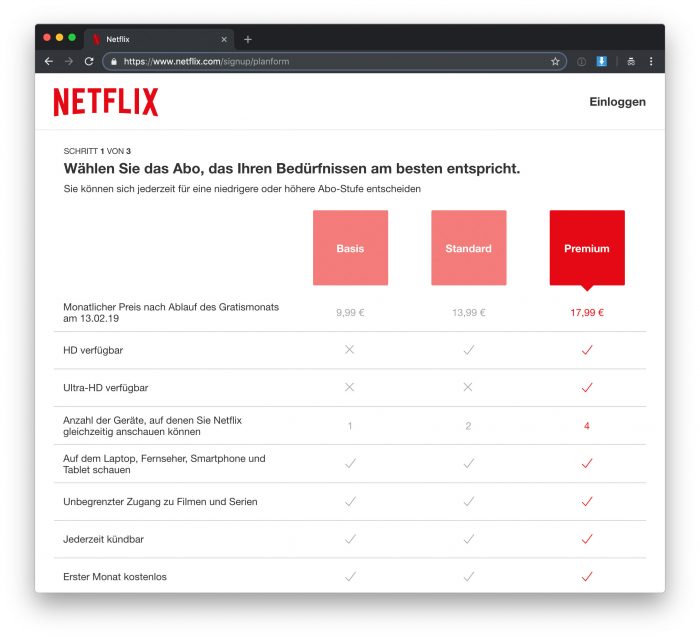The width and height of the screenshot is (700, 639).
Task: Click the browser forward arrow
Action: 69,61
